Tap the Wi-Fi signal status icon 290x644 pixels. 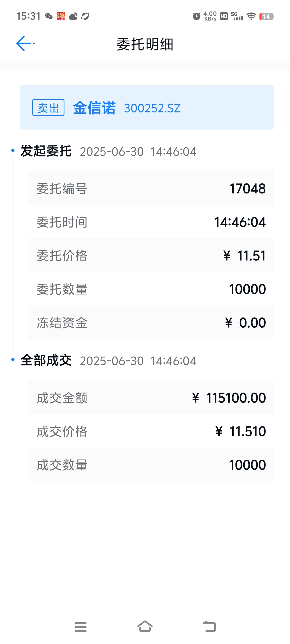pyautogui.click(x=251, y=16)
